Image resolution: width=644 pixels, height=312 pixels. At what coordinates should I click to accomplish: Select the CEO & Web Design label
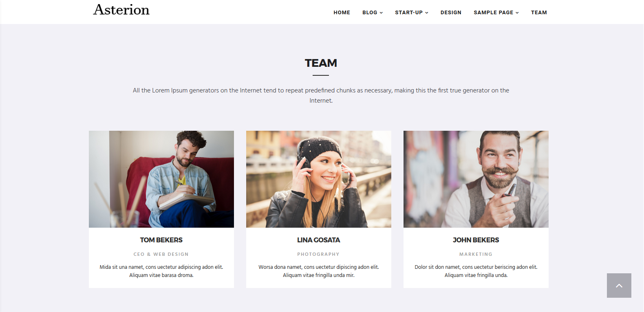(161, 254)
